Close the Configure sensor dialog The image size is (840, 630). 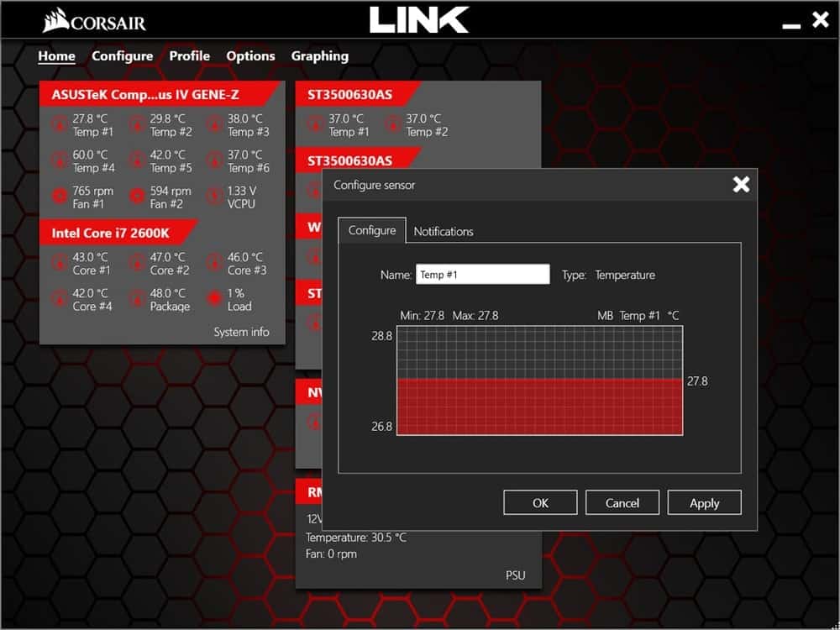tap(741, 185)
